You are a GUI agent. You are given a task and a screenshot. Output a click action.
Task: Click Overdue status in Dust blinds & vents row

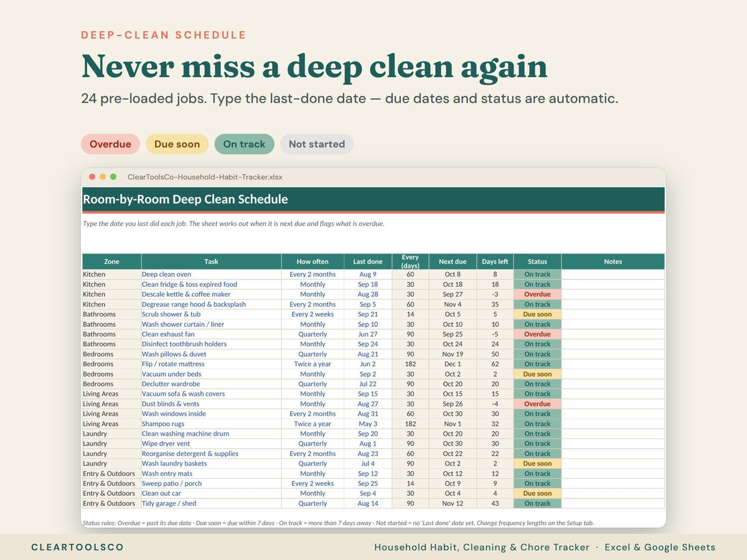coord(537,404)
